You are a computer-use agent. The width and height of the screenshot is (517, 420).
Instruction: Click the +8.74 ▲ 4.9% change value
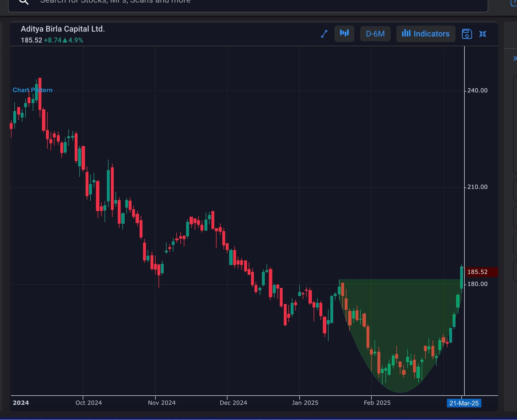point(63,40)
